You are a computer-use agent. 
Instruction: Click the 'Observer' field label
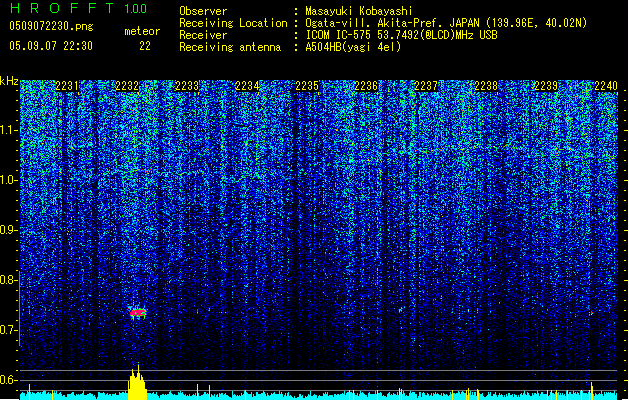tap(203, 11)
